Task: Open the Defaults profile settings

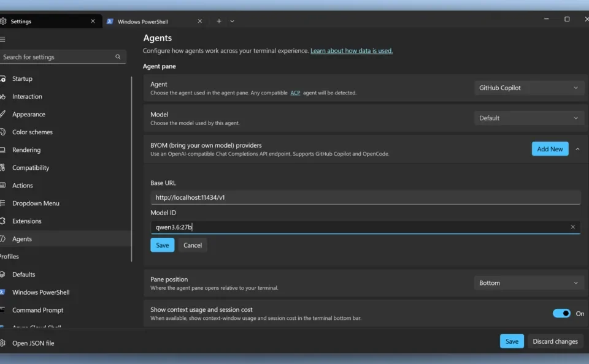Action: coord(66,275)
